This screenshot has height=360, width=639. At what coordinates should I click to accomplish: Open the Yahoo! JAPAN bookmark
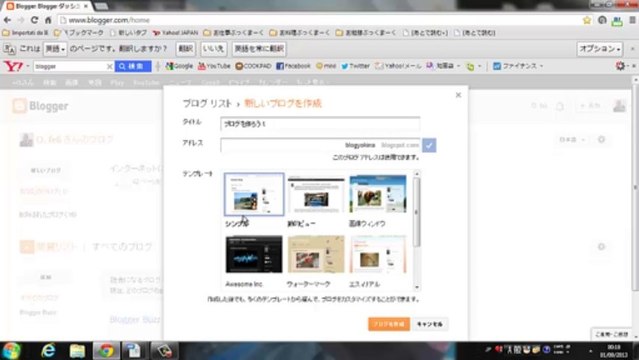coord(175,33)
